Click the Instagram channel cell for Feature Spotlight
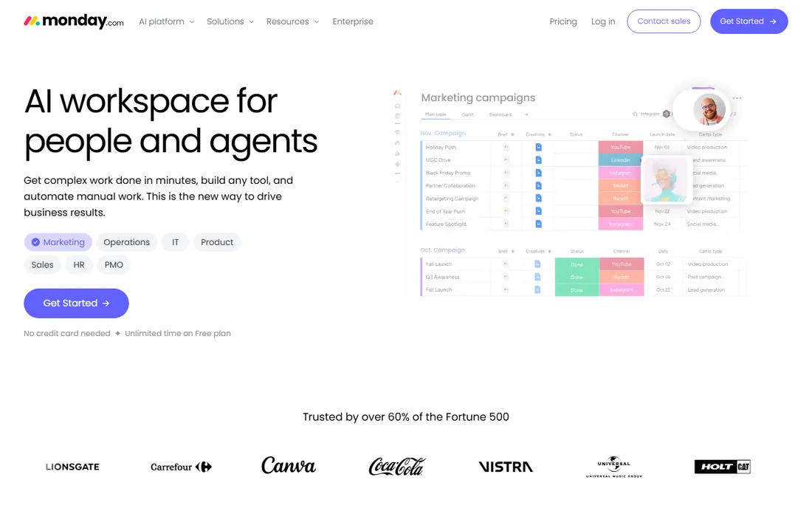 620,224
